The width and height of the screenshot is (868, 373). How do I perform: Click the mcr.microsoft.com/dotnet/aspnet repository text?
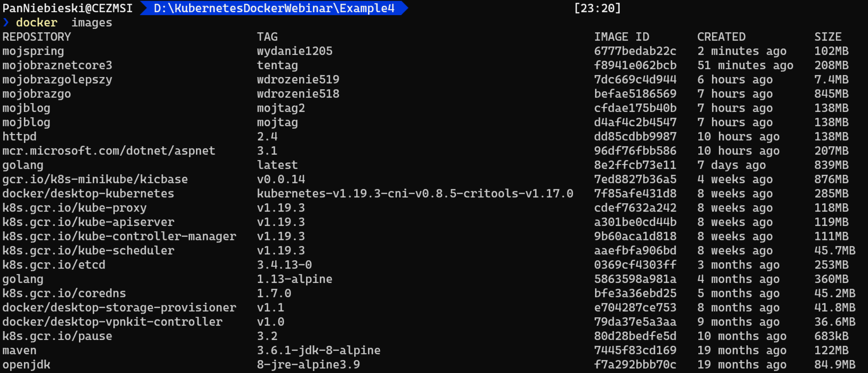pos(109,151)
